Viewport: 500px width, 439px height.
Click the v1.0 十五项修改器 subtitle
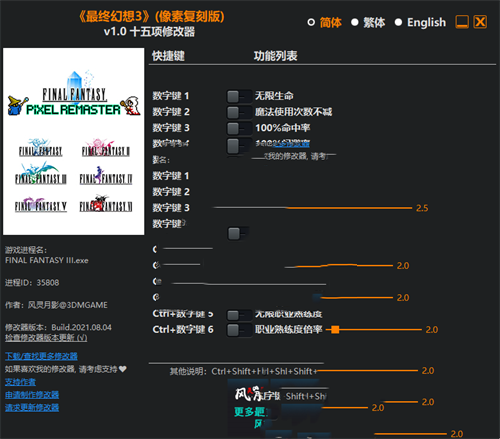click(x=149, y=32)
